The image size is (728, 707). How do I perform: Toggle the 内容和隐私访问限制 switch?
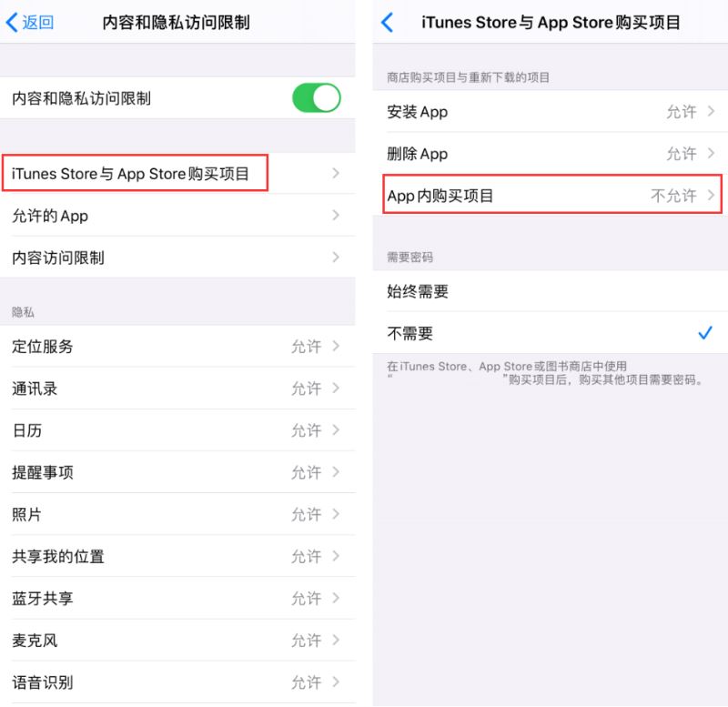pos(316,97)
